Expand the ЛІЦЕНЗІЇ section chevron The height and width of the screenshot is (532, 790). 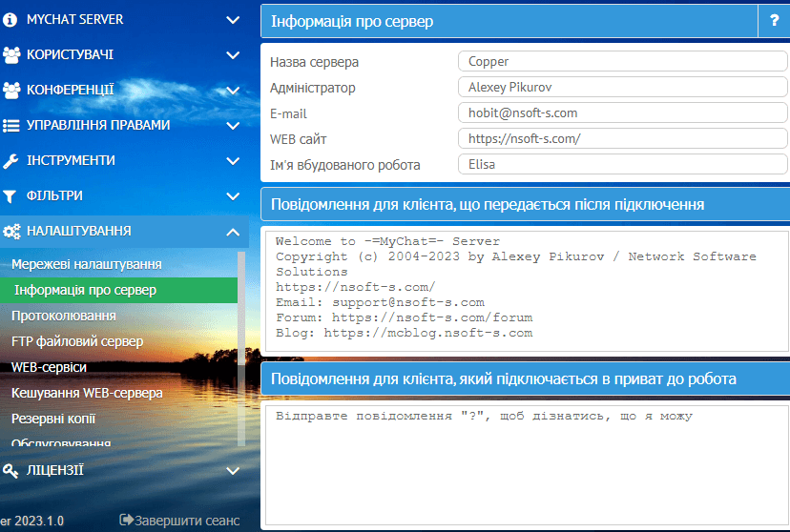coord(233,470)
